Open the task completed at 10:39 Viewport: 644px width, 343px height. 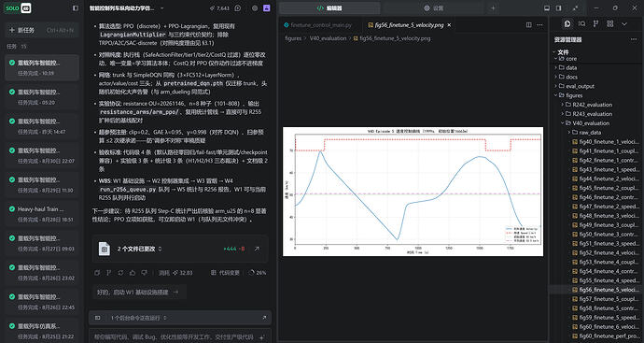pos(42,67)
